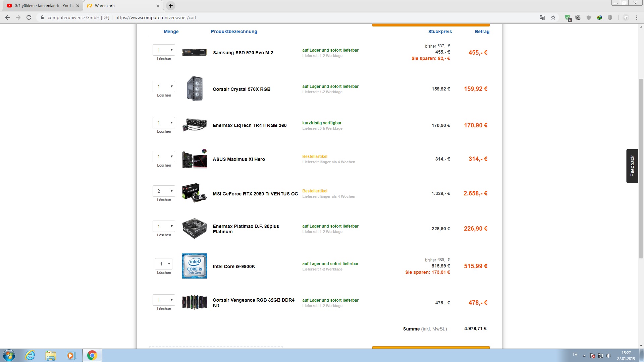Go back to the previous page
The width and height of the screenshot is (644, 362).
coord(7,17)
